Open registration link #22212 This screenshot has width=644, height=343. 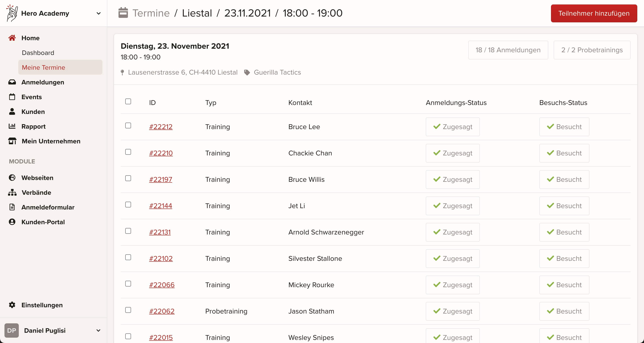point(161,127)
